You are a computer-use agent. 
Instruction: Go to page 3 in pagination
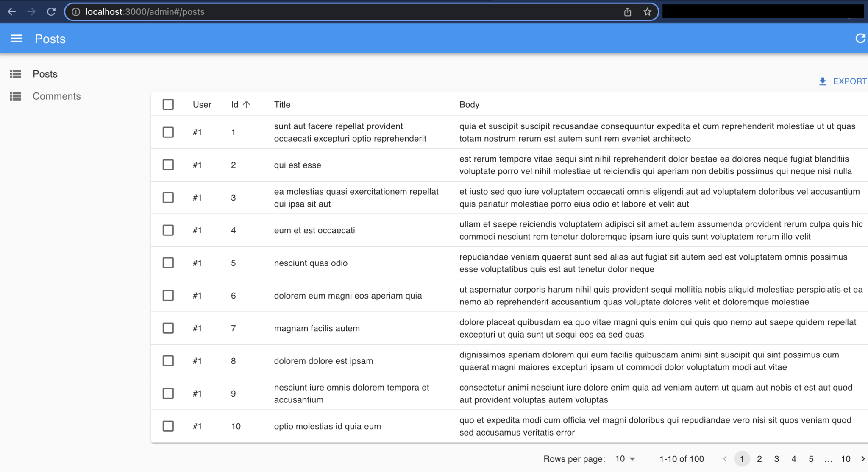point(776,459)
